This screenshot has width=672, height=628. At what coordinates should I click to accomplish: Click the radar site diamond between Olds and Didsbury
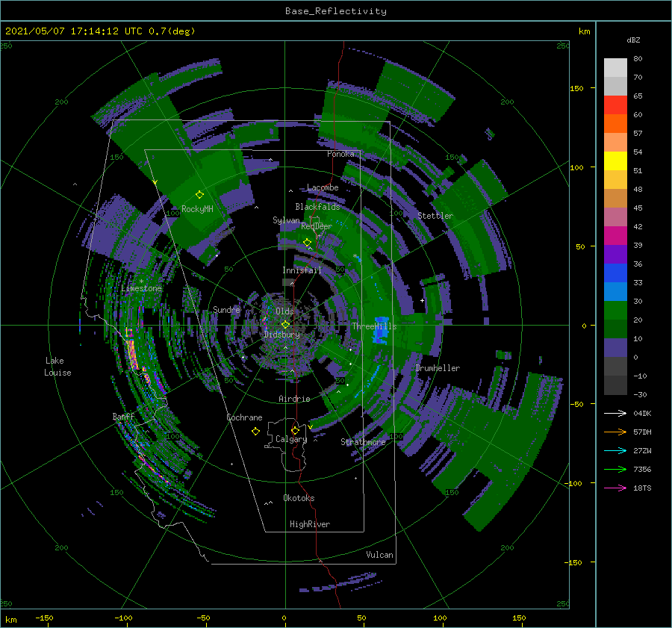coord(285,325)
